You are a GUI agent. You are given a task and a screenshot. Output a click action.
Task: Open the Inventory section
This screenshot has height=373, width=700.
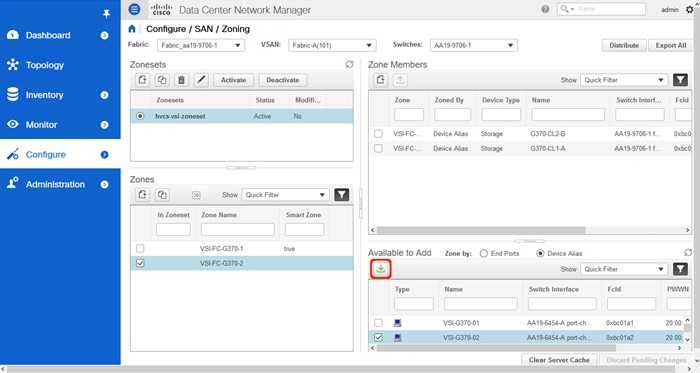(44, 95)
